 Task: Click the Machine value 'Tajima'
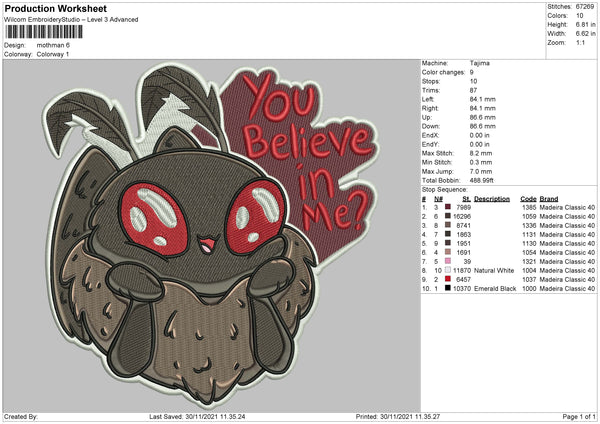[479, 63]
